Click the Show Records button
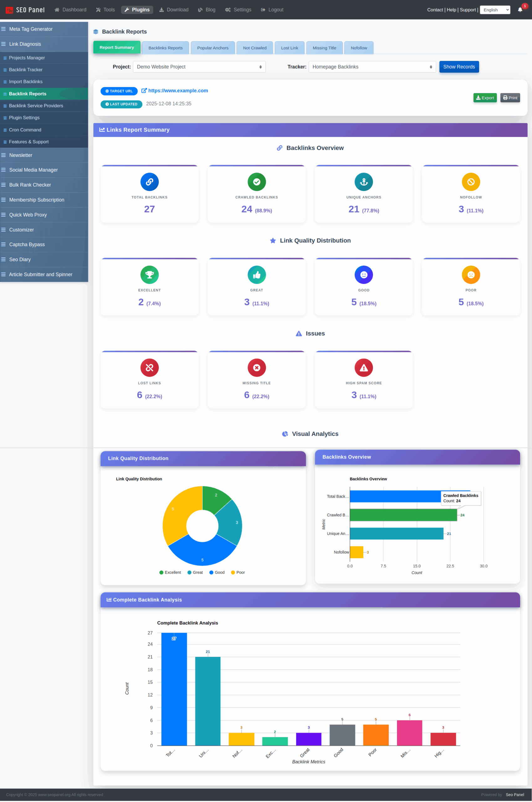The image size is (532, 802). pos(459,67)
